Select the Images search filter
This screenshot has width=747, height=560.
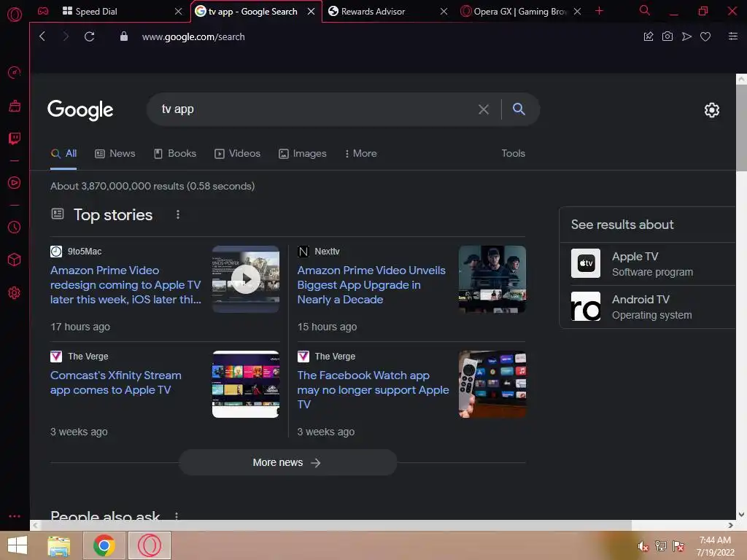pyautogui.click(x=303, y=153)
